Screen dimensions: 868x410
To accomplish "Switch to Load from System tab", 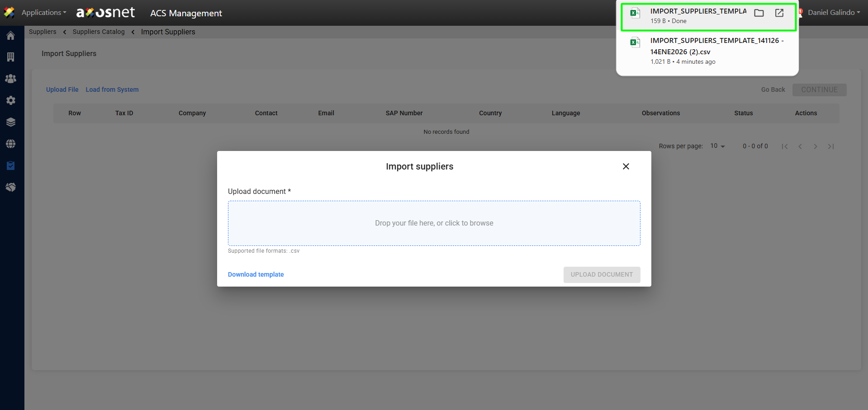I will coord(112,90).
